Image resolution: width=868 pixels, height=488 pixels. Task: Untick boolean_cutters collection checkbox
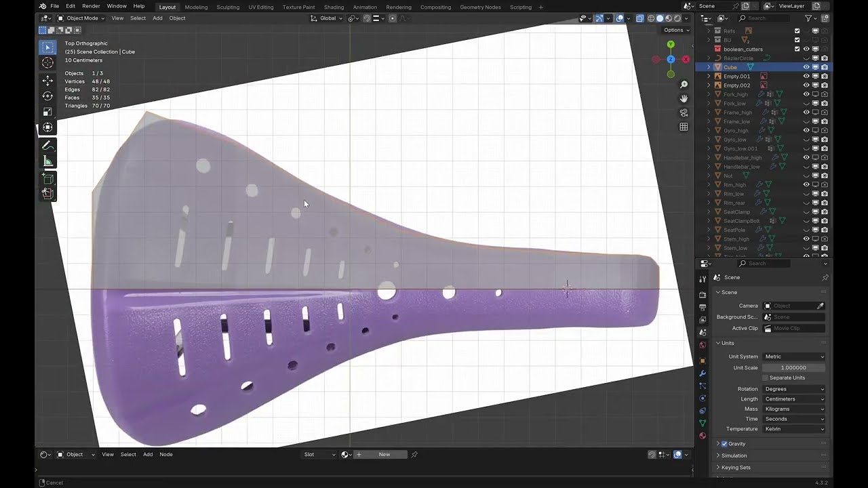point(797,49)
